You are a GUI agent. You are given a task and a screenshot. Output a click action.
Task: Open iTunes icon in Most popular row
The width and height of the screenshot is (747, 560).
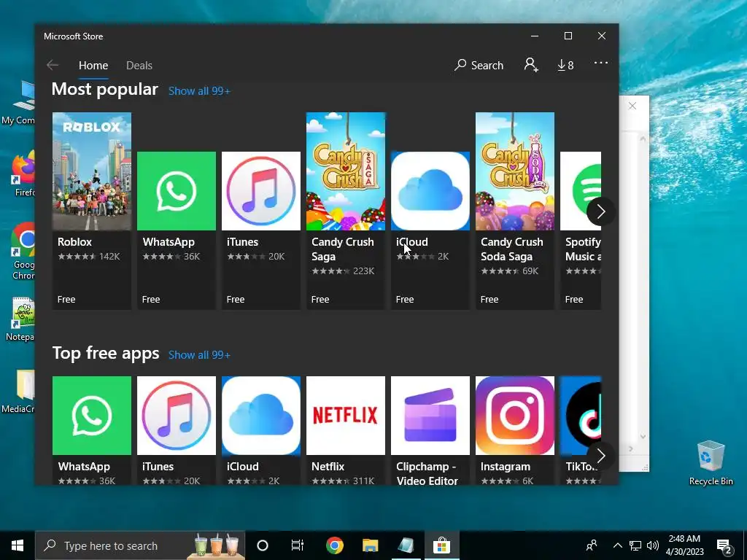[x=261, y=191]
